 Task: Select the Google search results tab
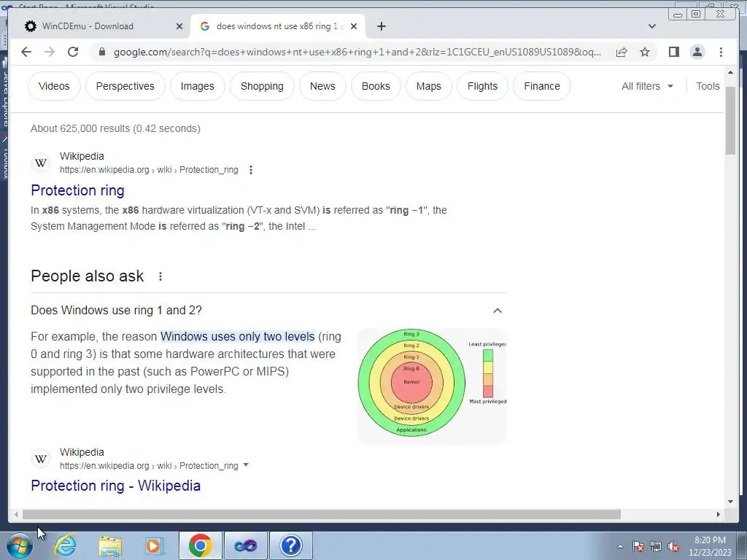click(x=278, y=26)
